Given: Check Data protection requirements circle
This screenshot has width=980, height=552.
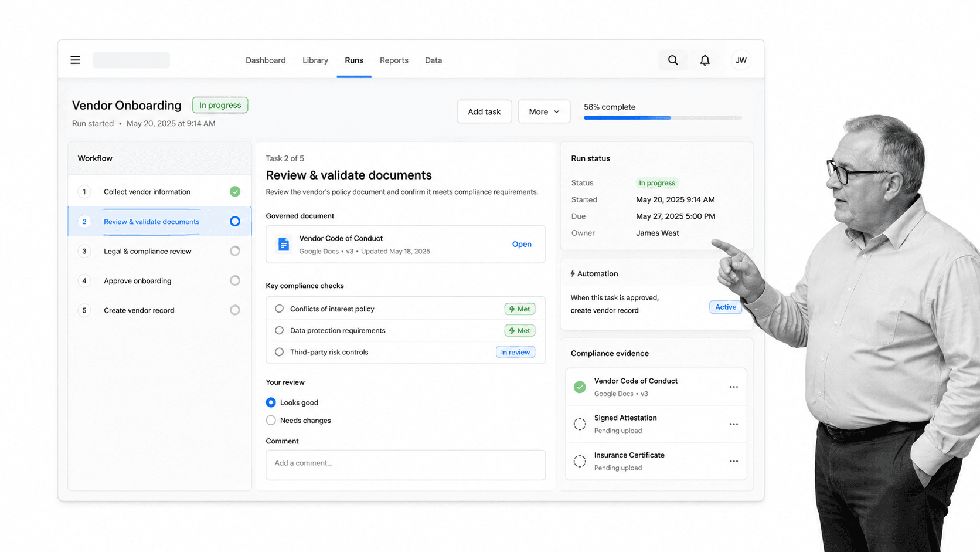Looking at the screenshot, I should pyautogui.click(x=280, y=330).
